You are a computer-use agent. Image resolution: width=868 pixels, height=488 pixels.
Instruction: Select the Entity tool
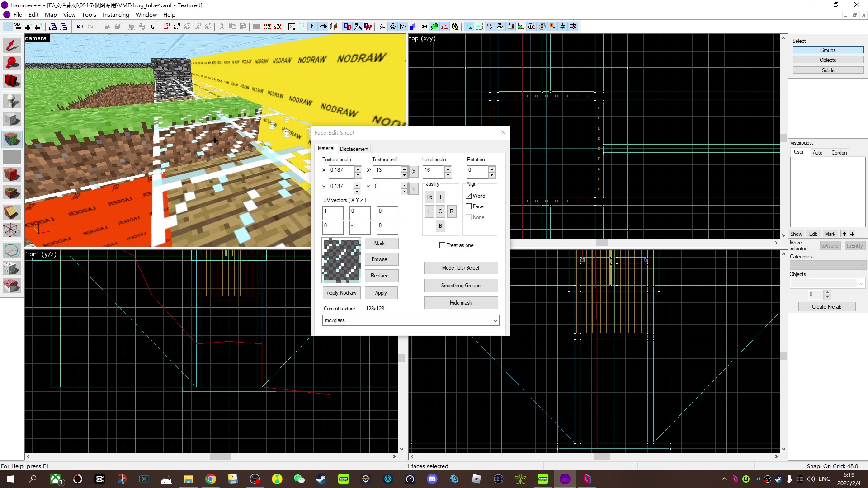12,101
